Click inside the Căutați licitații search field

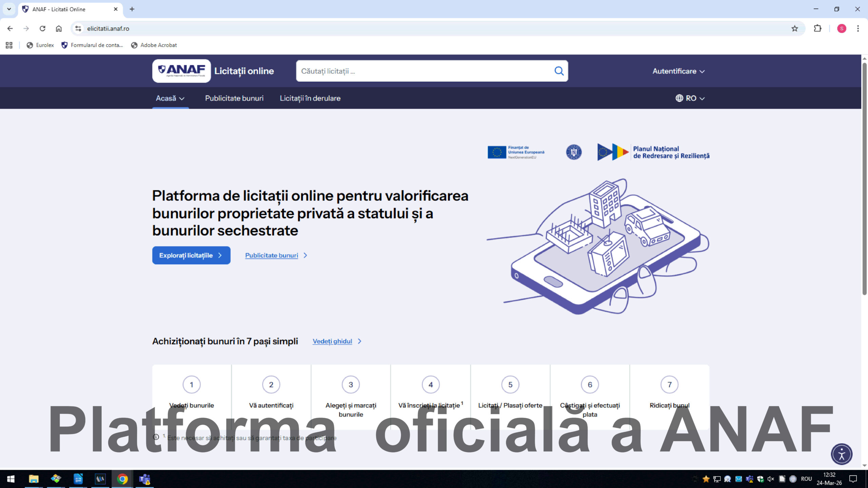[407, 71]
